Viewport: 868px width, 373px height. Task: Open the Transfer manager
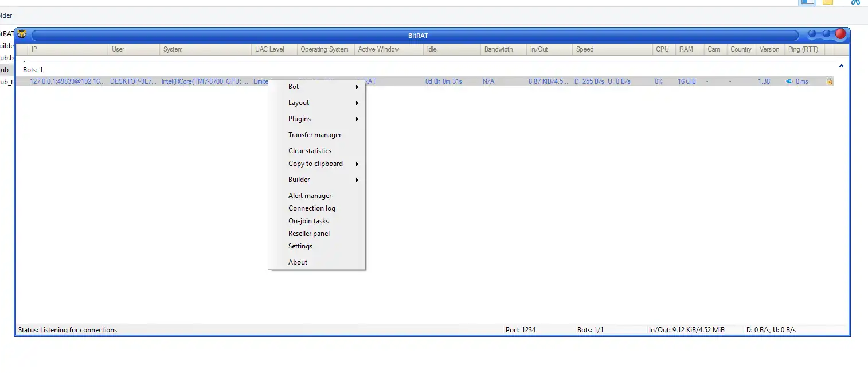tap(315, 135)
